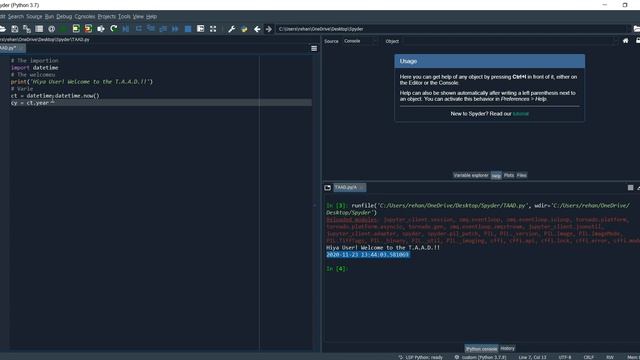This screenshot has width=640, height=360.
Task: Run file with the green play icon
Action: coord(64,29)
